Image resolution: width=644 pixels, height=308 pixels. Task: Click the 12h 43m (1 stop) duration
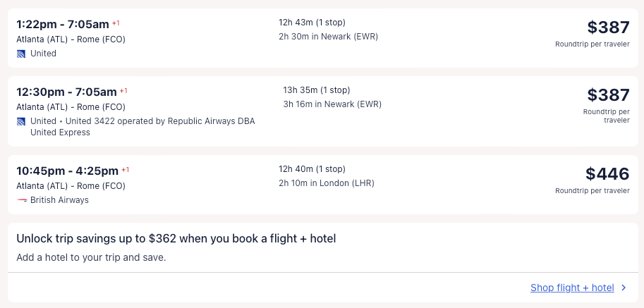(312, 23)
